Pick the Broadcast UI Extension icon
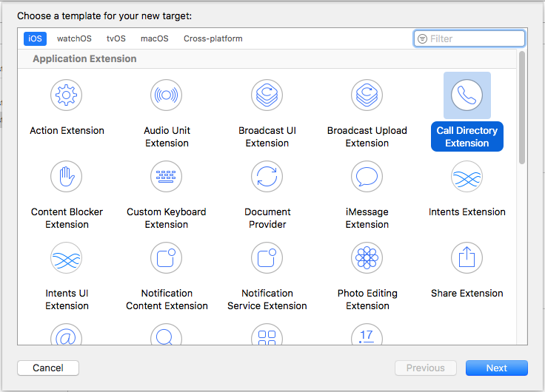The width and height of the screenshot is (545, 392). coord(267,95)
